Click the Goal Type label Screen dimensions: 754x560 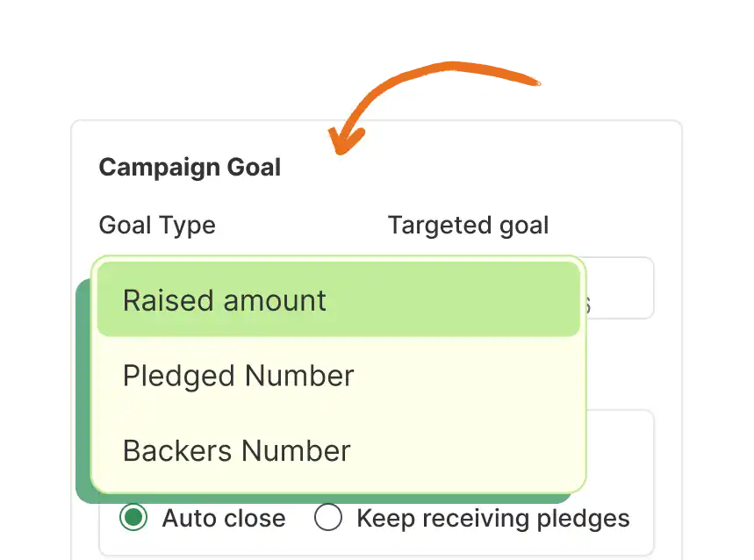[157, 226]
